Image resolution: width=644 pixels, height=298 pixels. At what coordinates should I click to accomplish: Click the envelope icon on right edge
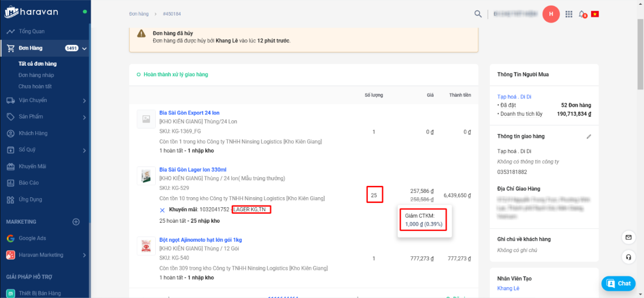628,237
